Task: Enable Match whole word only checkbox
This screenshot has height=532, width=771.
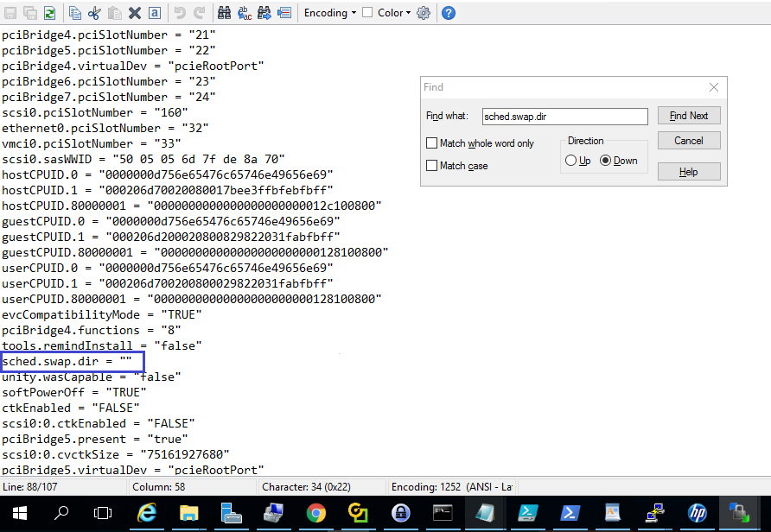Action: 432,143
